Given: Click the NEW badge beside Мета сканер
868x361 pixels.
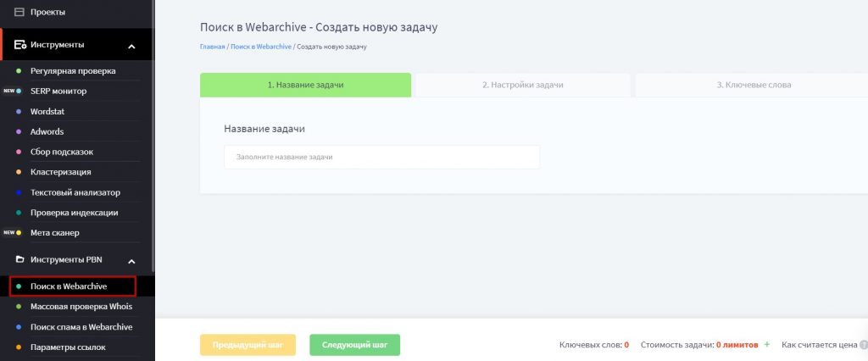Looking at the screenshot, I should pyautogui.click(x=8, y=232).
